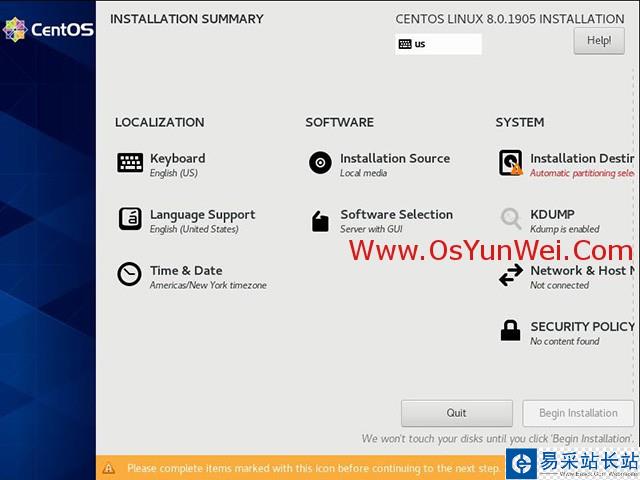Click the KDUMP magnifier icon

point(511,218)
